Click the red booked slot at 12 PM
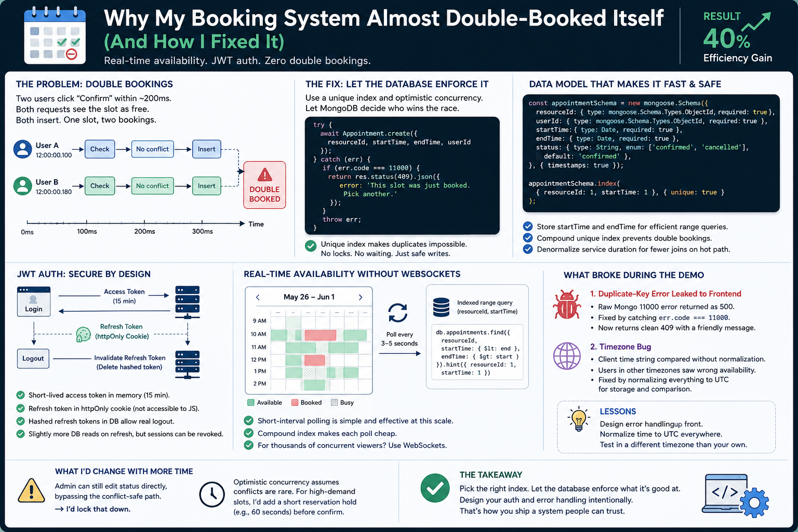 click(x=314, y=360)
